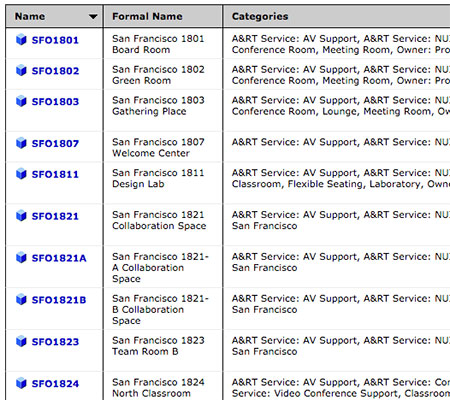Click the cube icon next to SFO1824

point(21,383)
